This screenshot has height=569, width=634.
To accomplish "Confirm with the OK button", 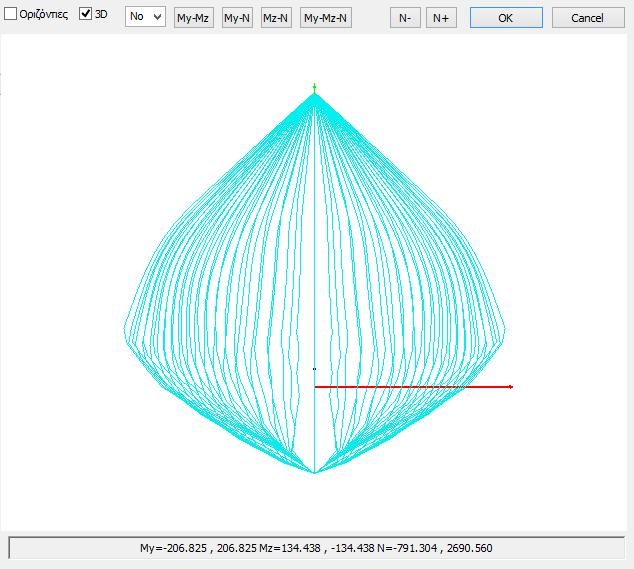I will click(x=506, y=18).
